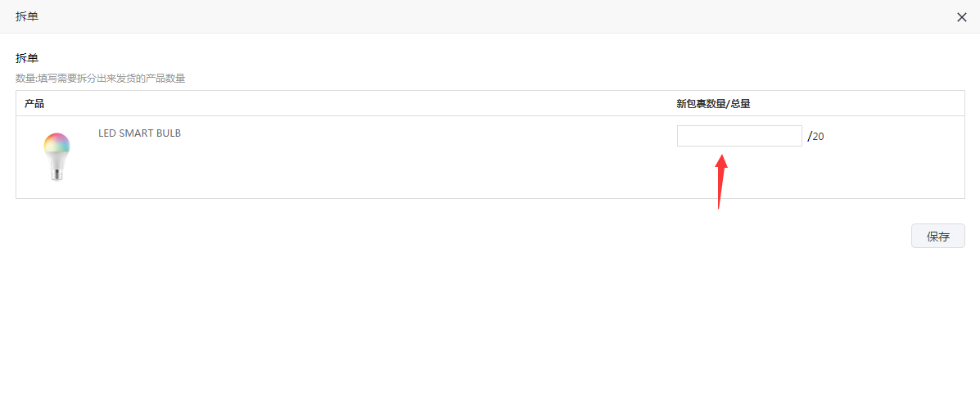The height and width of the screenshot is (406, 980).
Task: Click the 新包裹数量/总量 column header
Action: (713, 104)
